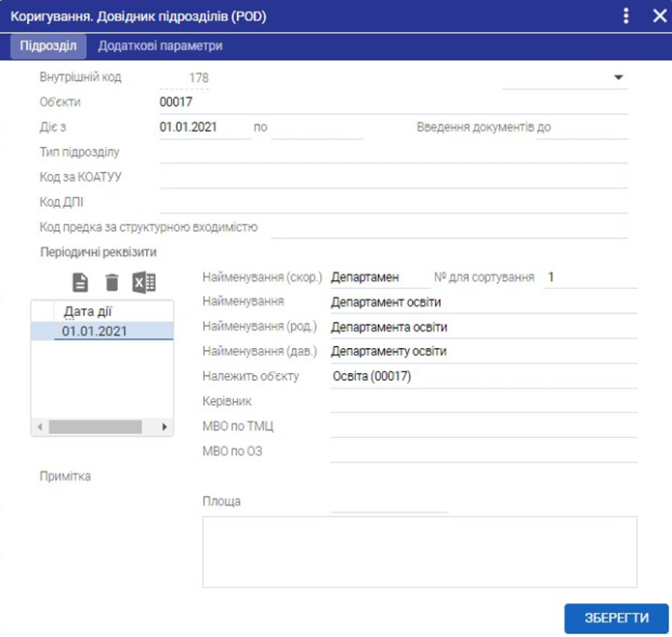The height and width of the screenshot is (637, 672).
Task: Expand the dropdown arrow at top right
Action: coord(619,77)
